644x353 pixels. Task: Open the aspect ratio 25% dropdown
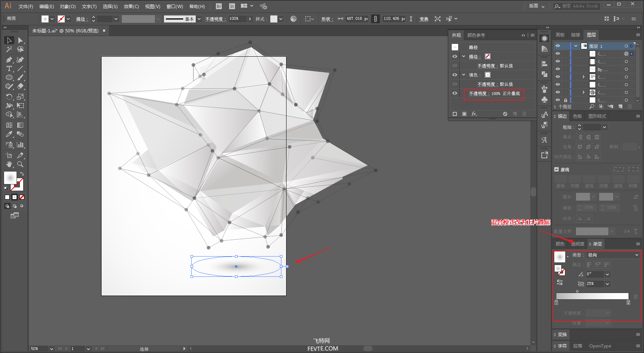pyautogui.click(x=608, y=284)
